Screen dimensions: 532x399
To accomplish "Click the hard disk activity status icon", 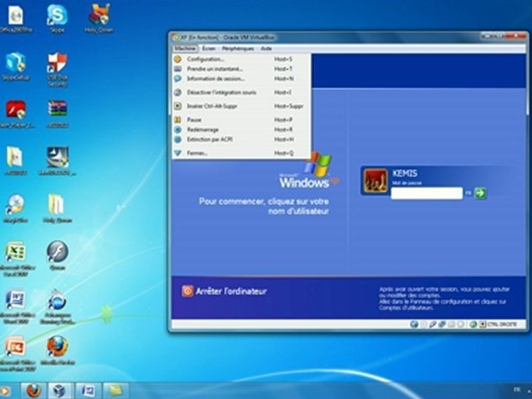I will (x=415, y=324).
